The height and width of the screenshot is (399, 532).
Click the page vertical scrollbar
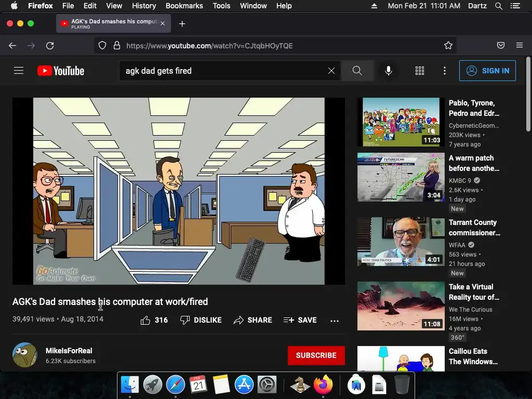coord(528,95)
